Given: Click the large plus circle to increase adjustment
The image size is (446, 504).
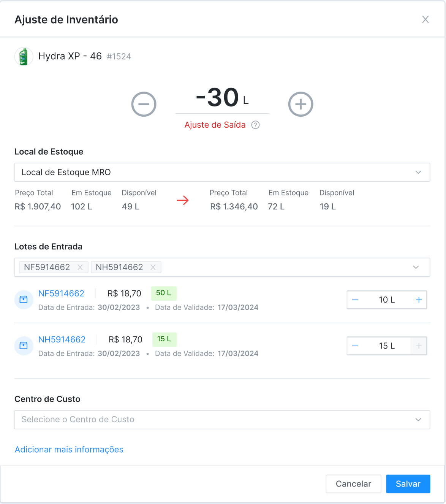Looking at the screenshot, I should (300, 104).
